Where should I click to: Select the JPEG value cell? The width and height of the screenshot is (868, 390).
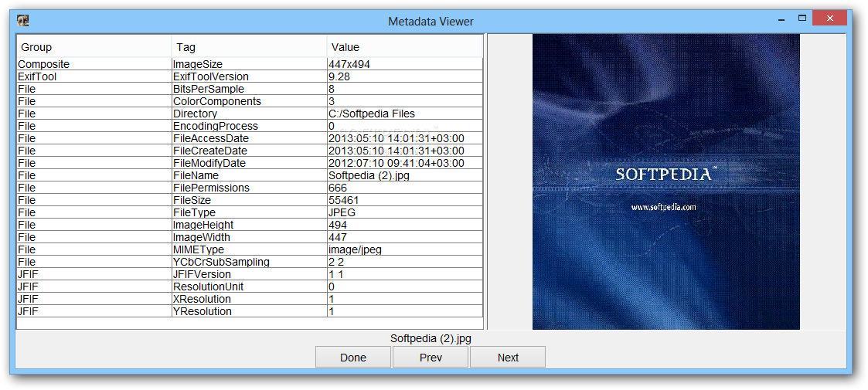point(405,212)
